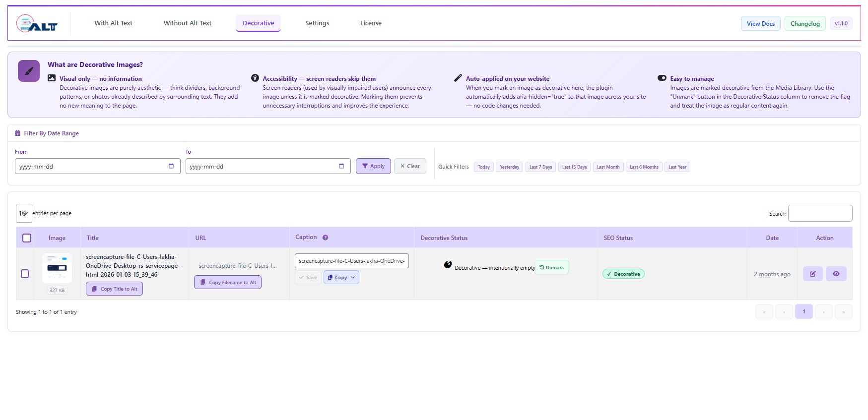Go to the License tab
868x420 pixels.
point(371,23)
